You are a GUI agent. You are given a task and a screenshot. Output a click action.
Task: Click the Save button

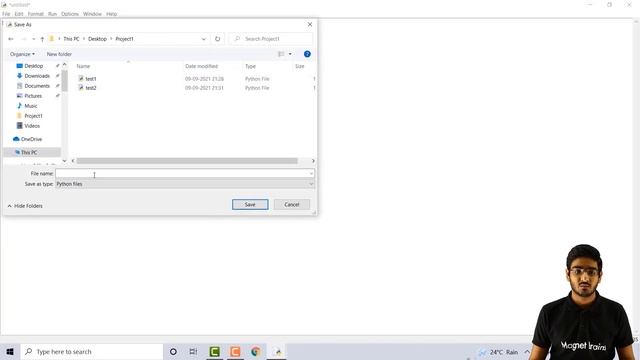[250, 204]
